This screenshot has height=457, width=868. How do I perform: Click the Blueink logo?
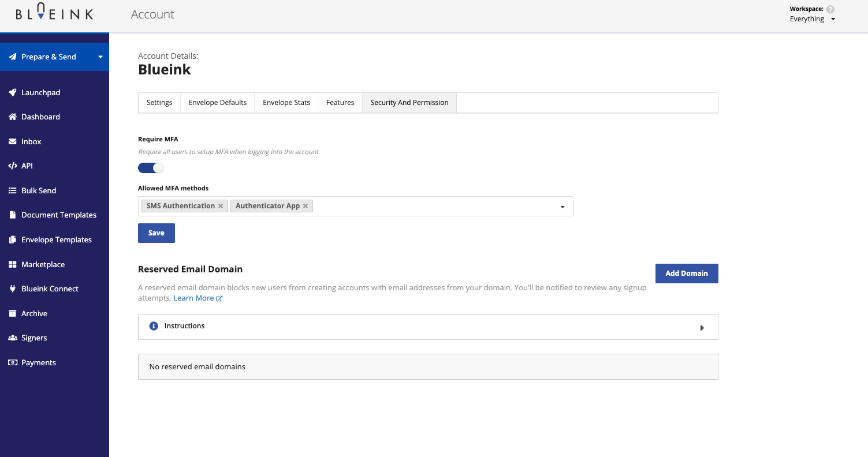(54, 13)
